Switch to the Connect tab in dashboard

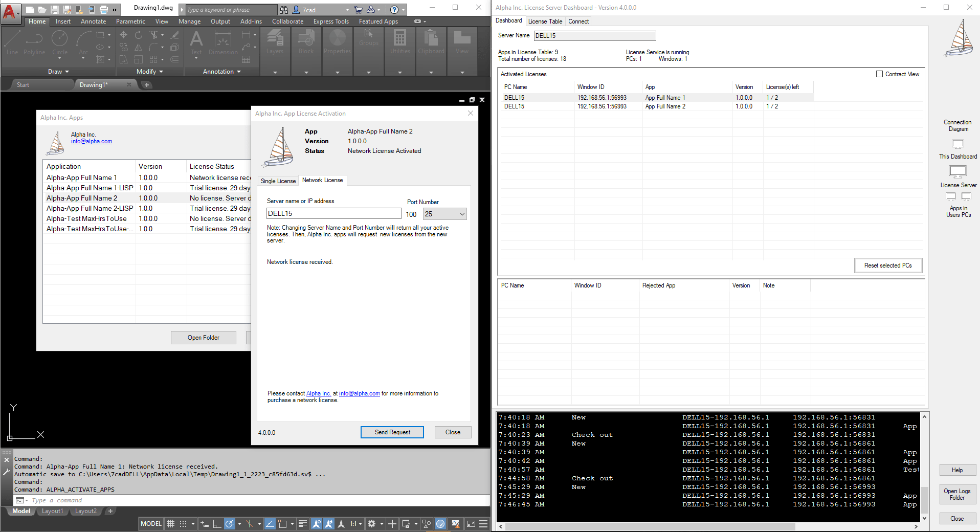point(578,21)
